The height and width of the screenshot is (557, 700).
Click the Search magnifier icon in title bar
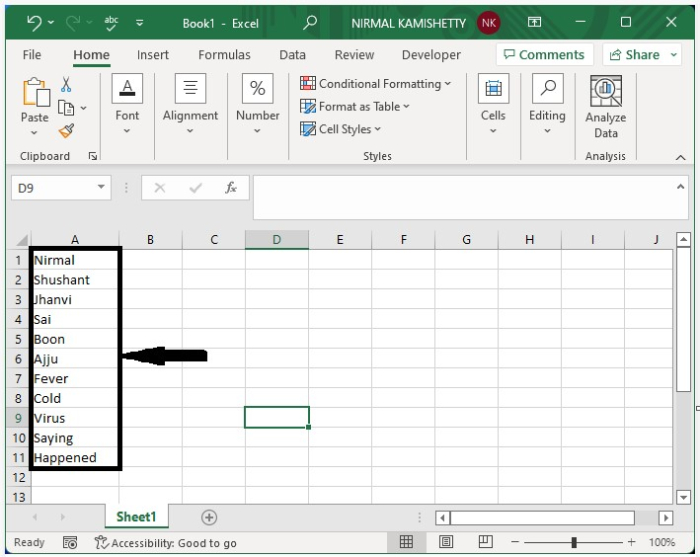click(310, 22)
